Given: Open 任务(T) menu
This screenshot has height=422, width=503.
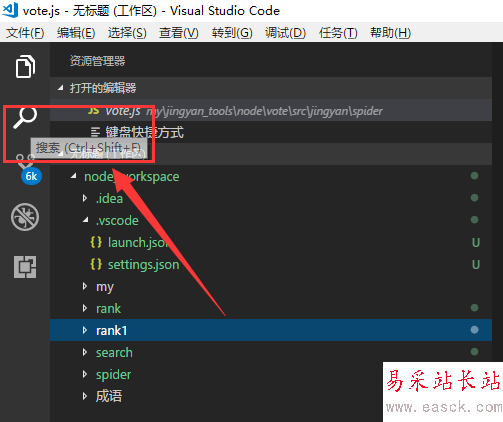Looking at the screenshot, I should click(338, 33).
